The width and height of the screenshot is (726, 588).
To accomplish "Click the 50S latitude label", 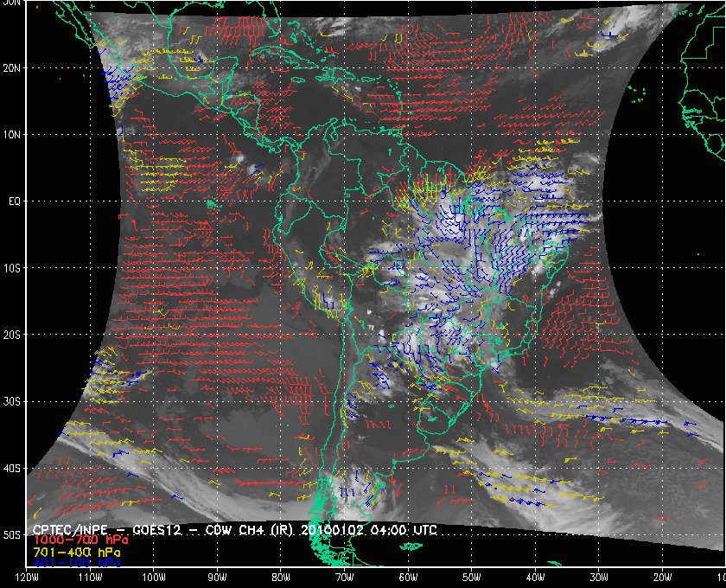I will pyautogui.click(x=11, y=534).
